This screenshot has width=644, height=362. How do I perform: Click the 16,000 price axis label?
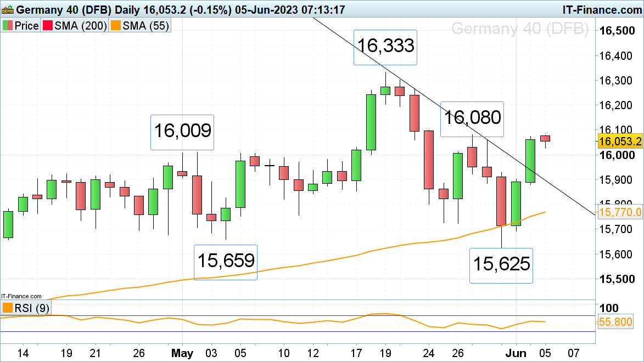click(x=617, y=155)
